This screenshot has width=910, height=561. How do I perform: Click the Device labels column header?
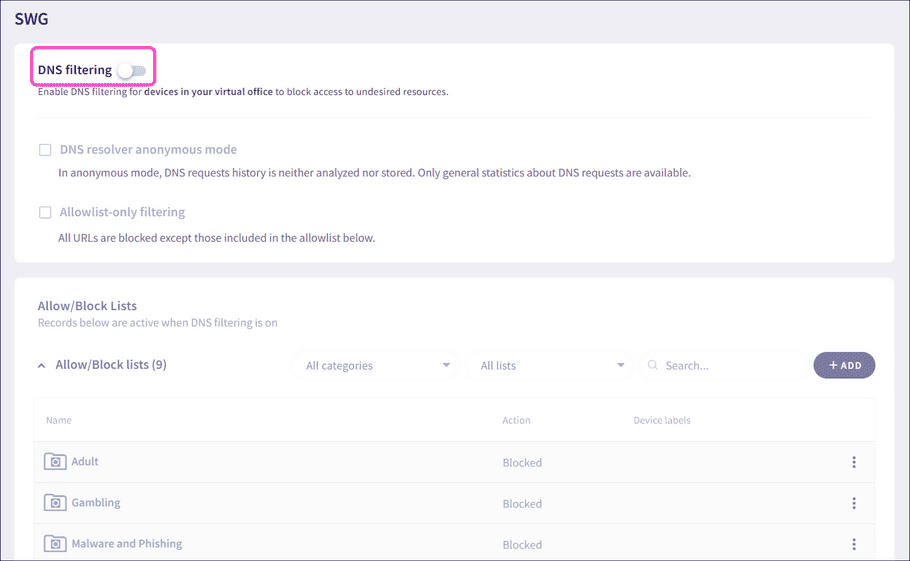[x=662, y=421]
